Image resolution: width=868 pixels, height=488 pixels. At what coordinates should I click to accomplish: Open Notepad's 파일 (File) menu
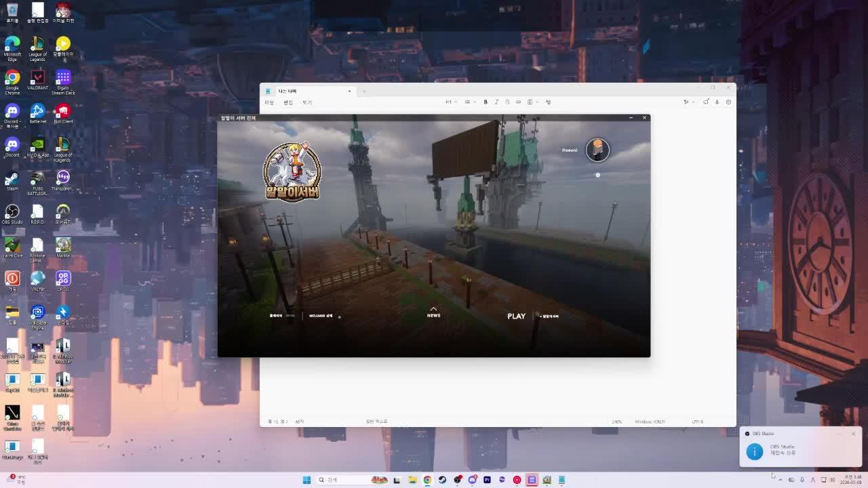269,102
